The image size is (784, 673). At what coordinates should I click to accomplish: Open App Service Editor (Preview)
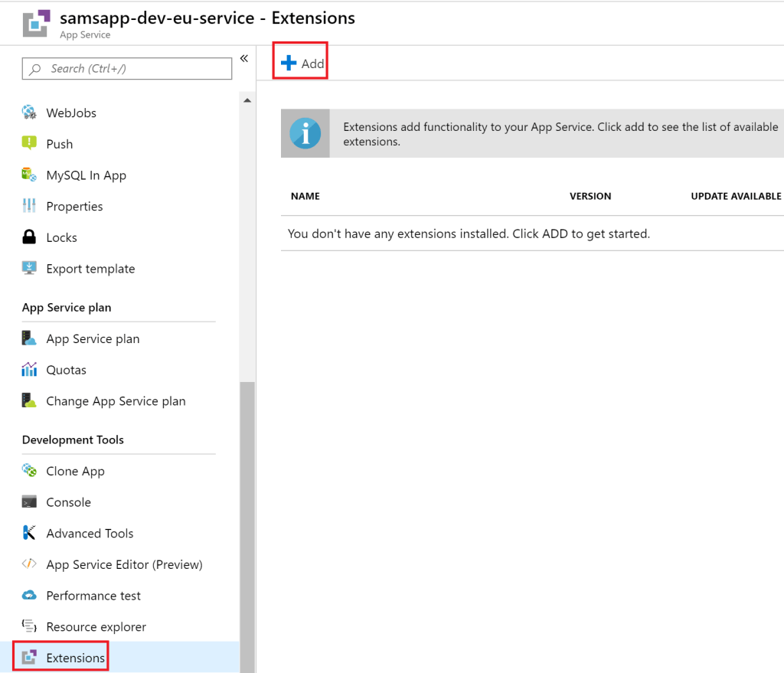(124, 564)
